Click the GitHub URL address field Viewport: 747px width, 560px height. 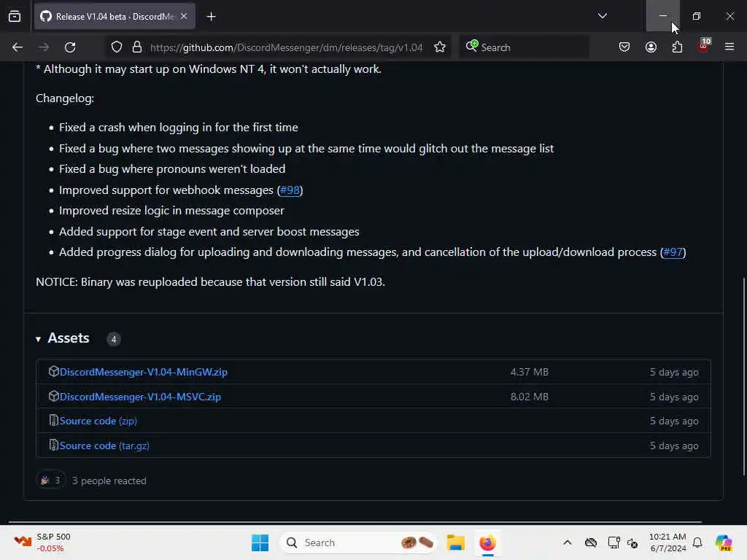pyautogui.click(x=286, y=47)
